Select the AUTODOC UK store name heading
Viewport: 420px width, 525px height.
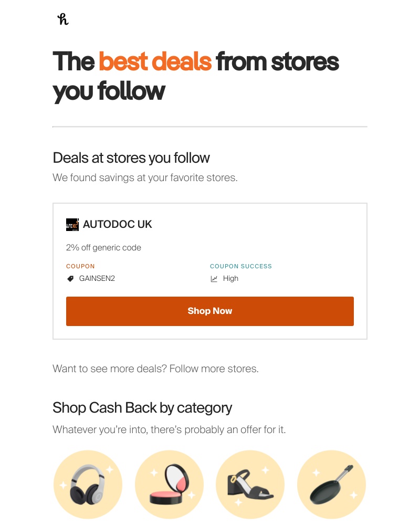click(117, 224)
